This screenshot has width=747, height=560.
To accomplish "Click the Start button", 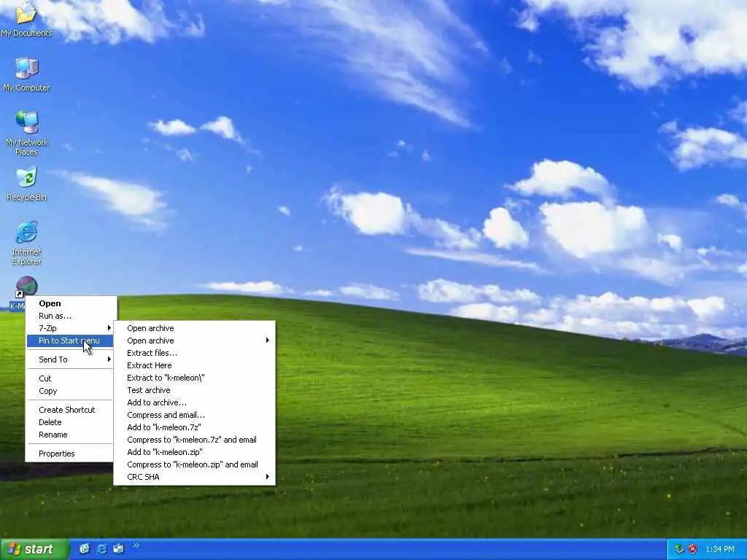I will [34, 549].
